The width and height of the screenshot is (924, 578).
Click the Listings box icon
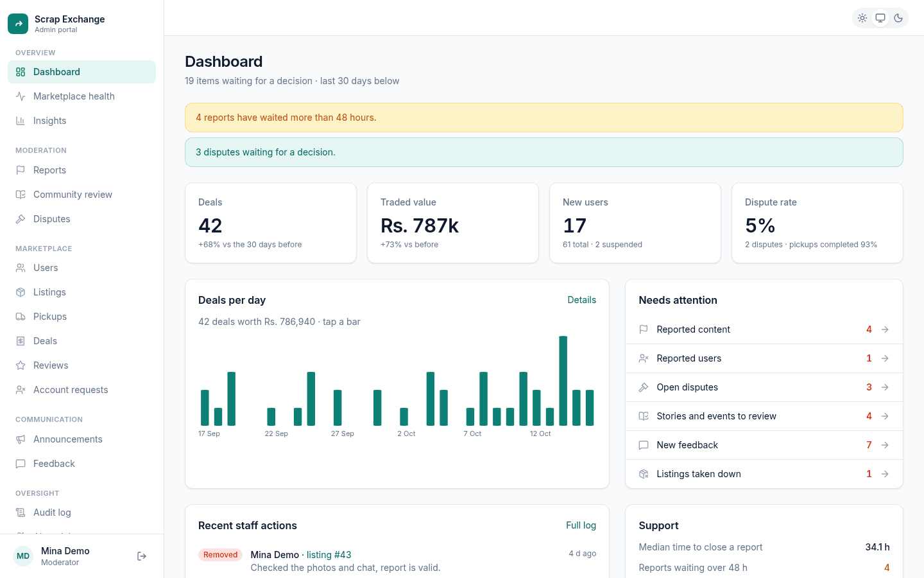point(21,292)
